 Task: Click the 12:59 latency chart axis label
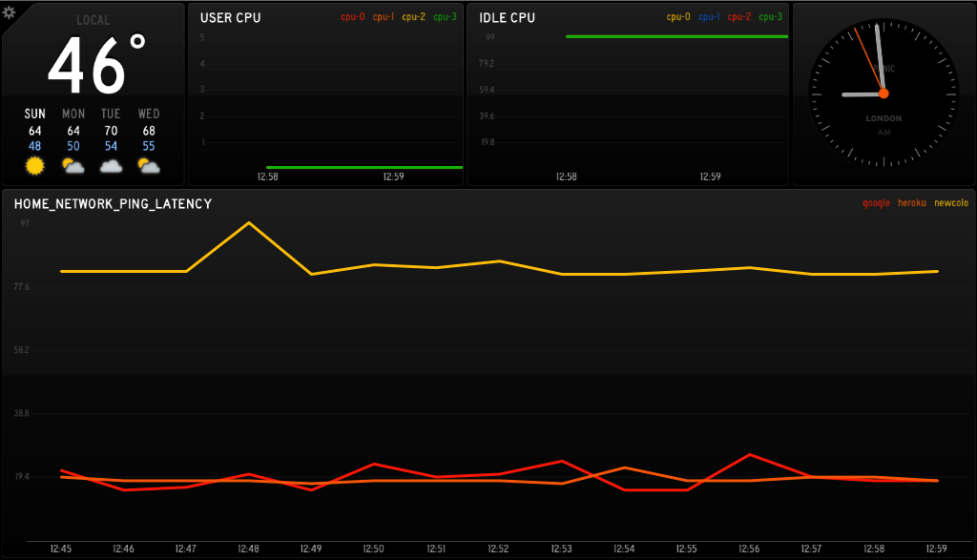(937, 549)
